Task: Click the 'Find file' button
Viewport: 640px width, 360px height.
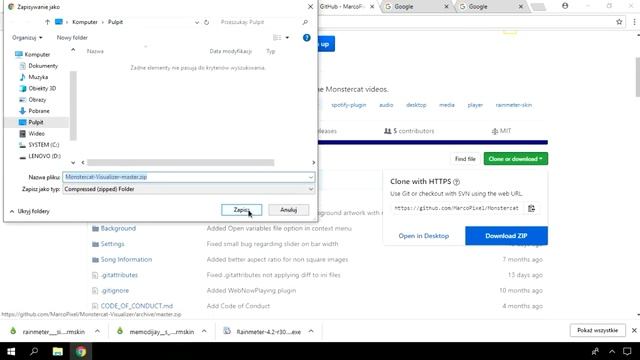Action: coord(465,159)
